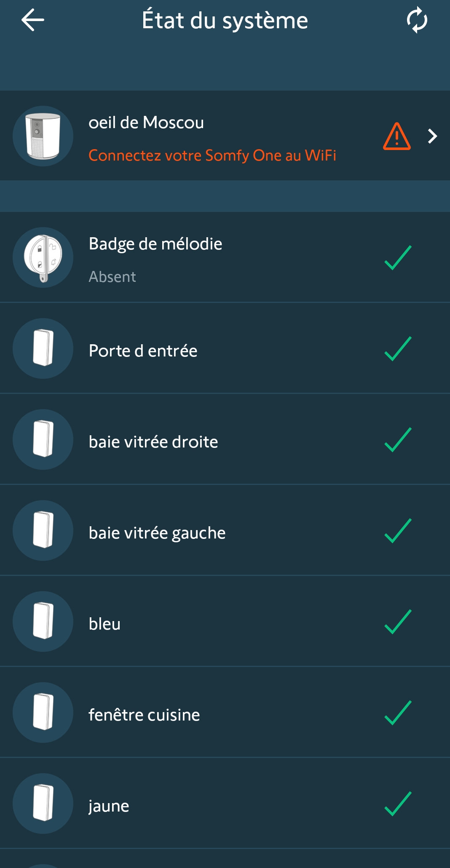Select the baie vitrée gauche entry
The width and height of the screenshot is (450, 868).
tap(157, 533)
